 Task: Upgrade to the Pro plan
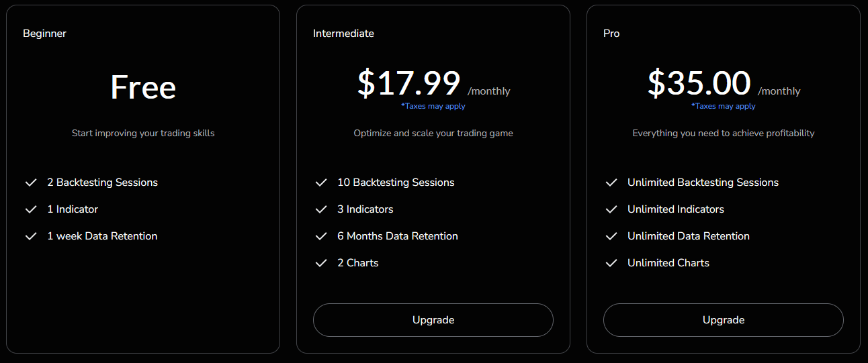[724, 320]
